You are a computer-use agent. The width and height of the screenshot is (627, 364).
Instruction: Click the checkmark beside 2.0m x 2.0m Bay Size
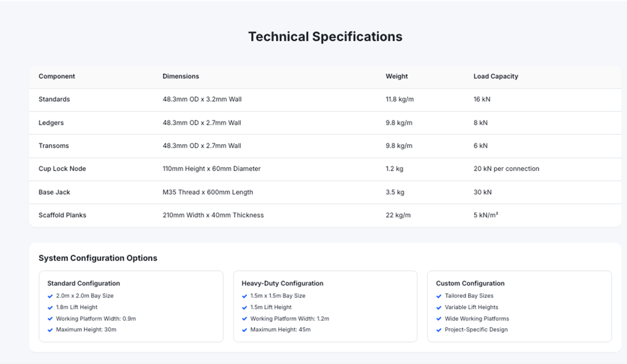[51, 296]
